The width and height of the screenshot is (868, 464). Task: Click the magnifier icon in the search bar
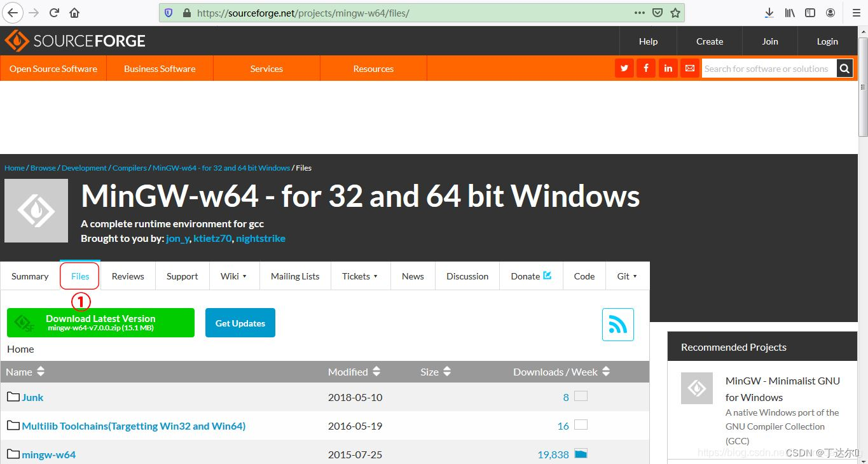844,68
